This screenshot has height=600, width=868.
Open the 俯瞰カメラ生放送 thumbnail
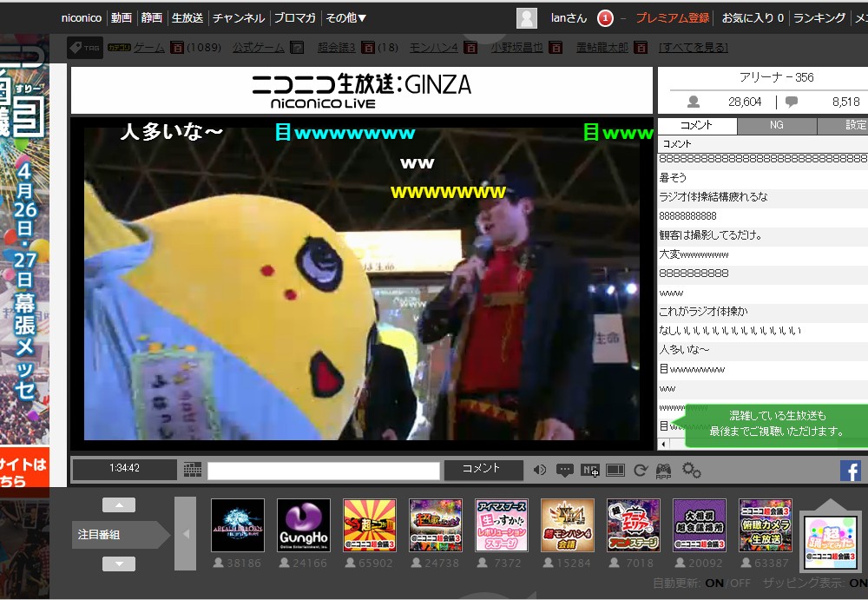[765, 525]
